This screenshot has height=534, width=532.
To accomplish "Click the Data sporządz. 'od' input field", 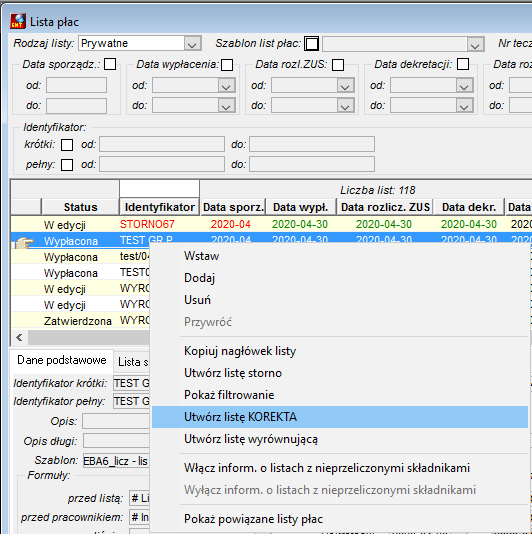I will coord(76,85).
